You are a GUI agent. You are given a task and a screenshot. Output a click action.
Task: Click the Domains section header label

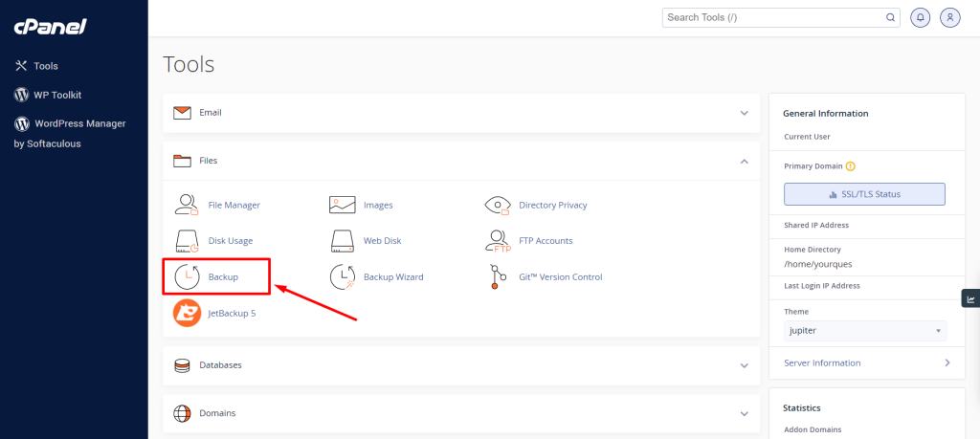(217, 413)
